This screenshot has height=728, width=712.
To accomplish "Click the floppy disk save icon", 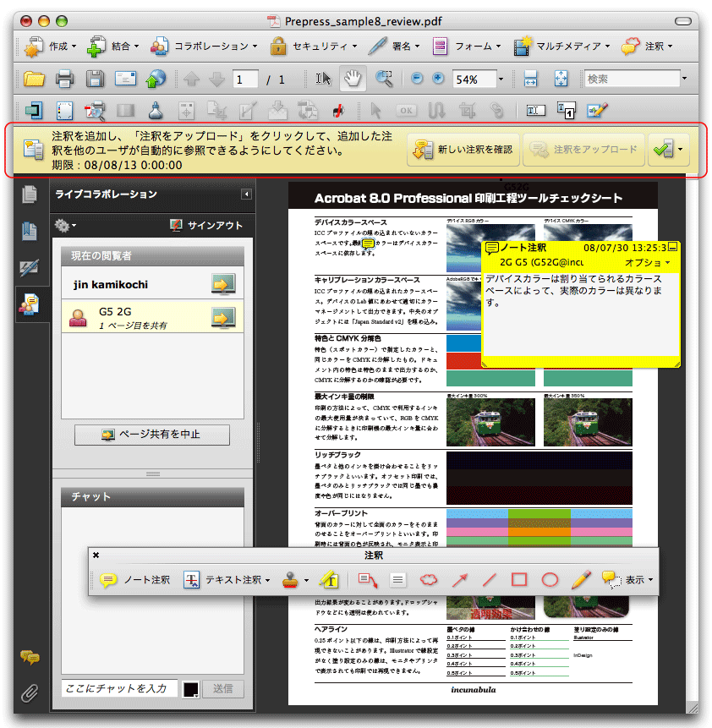I will 95,79.
